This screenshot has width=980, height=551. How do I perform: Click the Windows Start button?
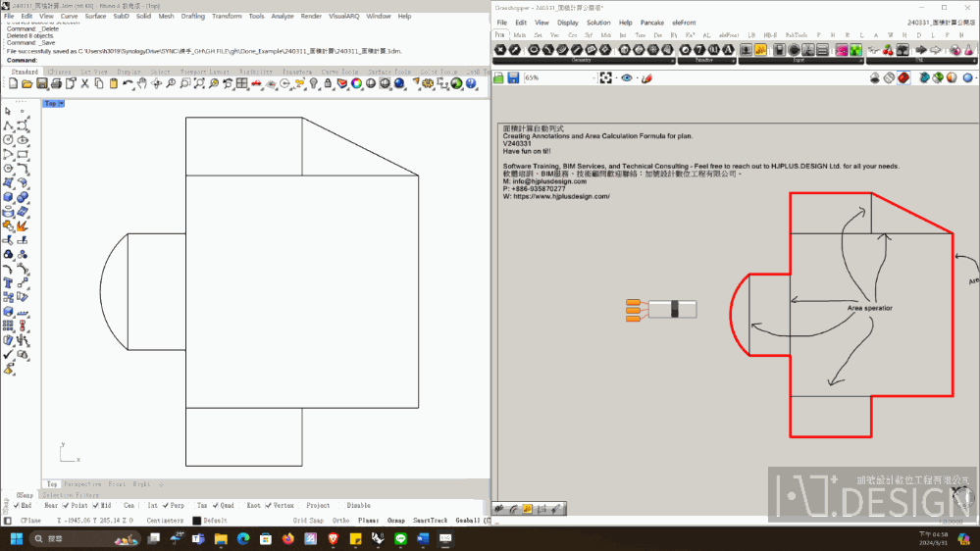(17, 538)
